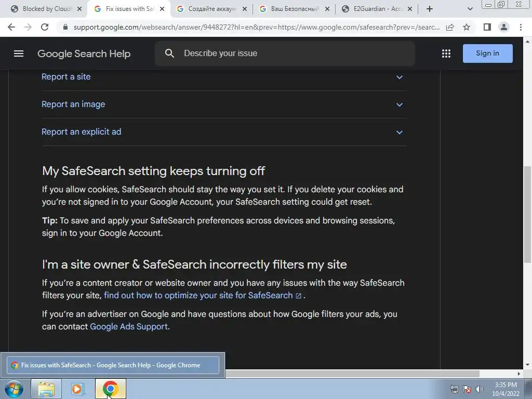Click the scroll down arrow

pos(527,365)
